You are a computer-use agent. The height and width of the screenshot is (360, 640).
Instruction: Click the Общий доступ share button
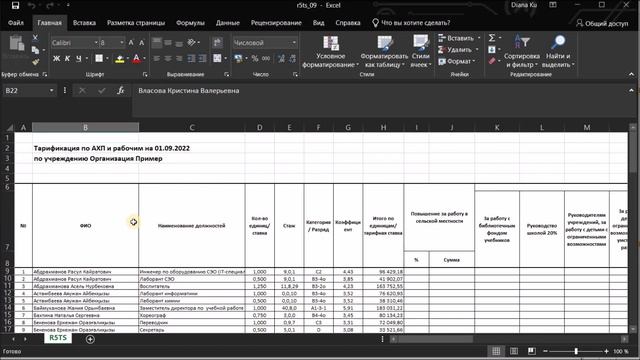pos(602,23)
